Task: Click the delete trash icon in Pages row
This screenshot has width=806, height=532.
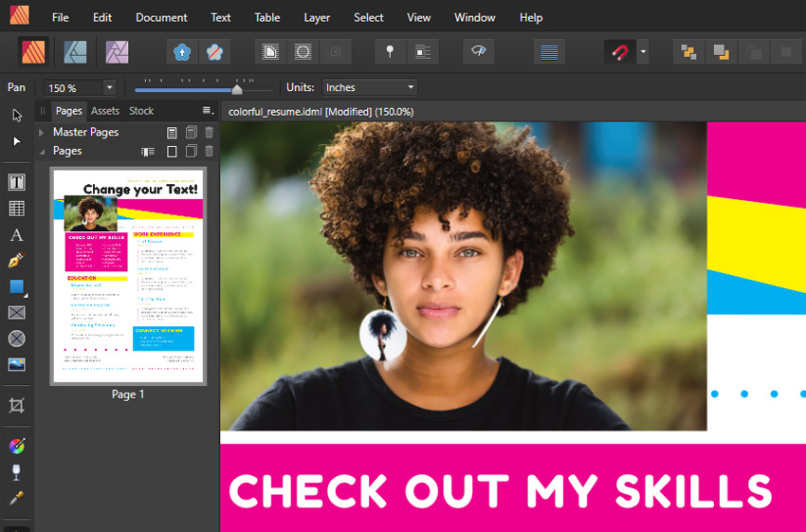Action: coord(210,151)
